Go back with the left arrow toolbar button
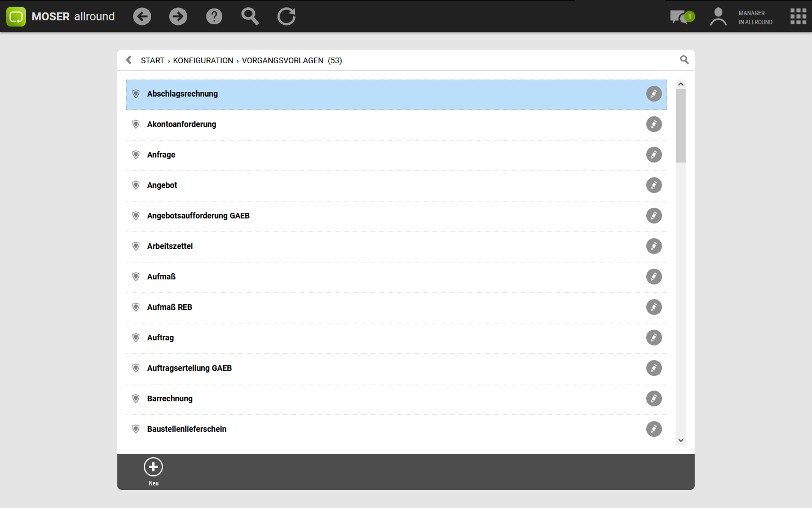This screenshot has width=812, height=508. [x=142, y=16]
